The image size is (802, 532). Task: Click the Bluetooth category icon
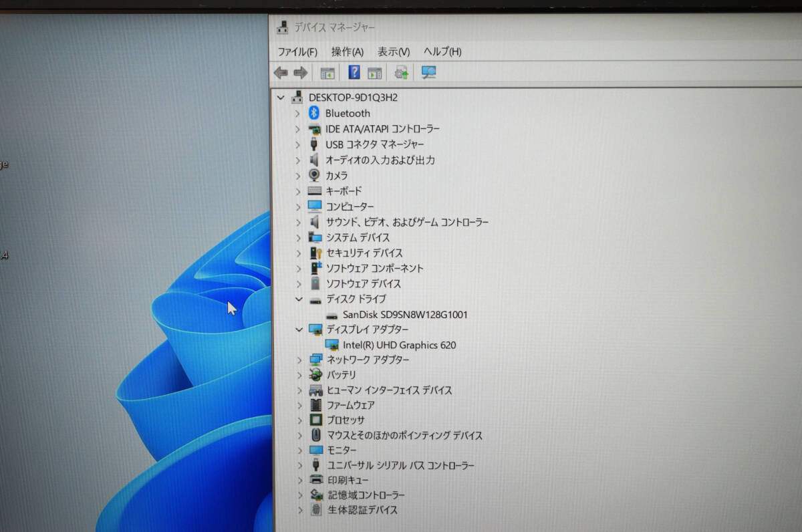point(314,113)
